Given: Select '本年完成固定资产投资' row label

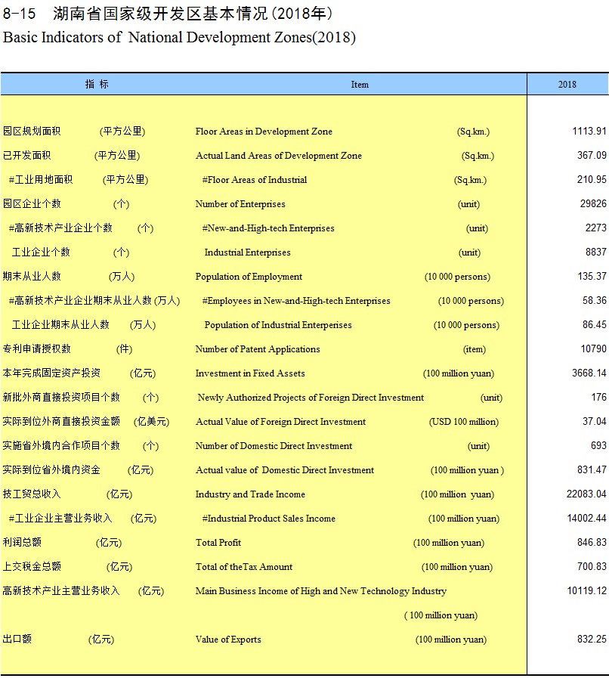Looking at the screenshot, I should (51, 373).
